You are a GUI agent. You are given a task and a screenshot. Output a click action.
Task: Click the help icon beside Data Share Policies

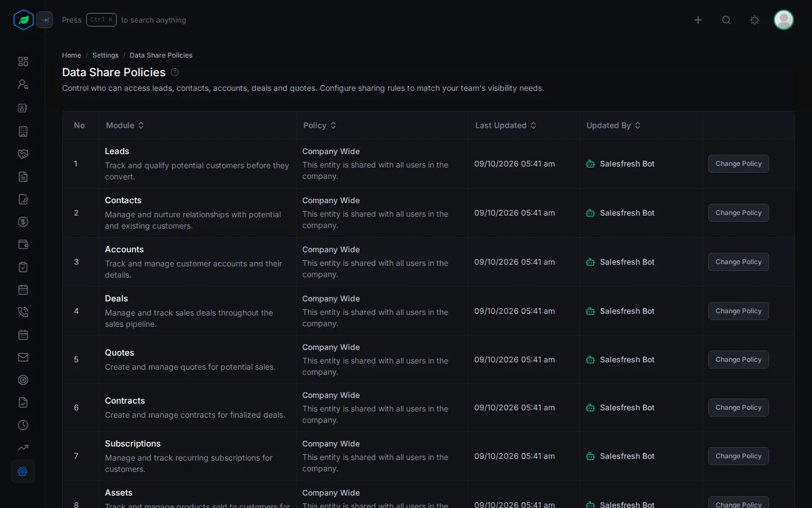[x=175, y=72]
